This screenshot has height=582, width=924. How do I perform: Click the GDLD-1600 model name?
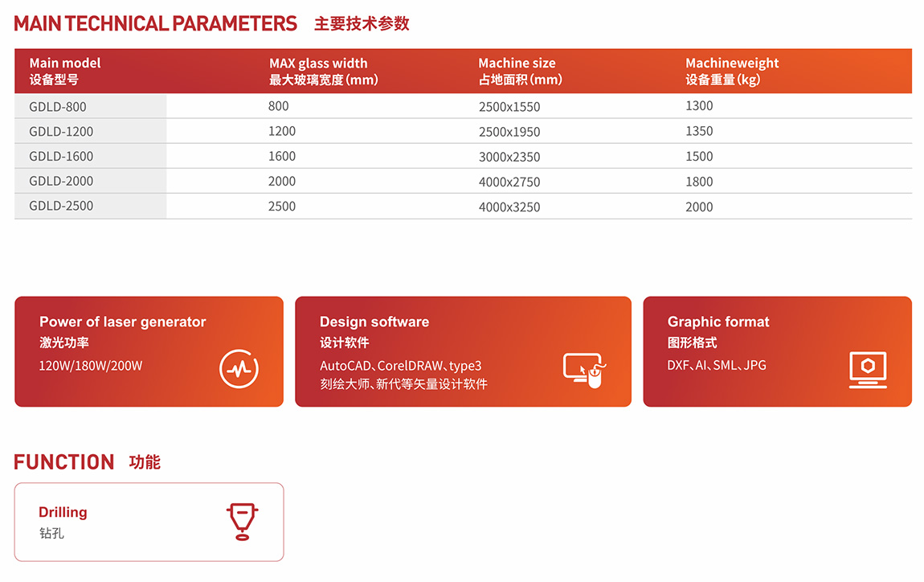pos(61,157)
